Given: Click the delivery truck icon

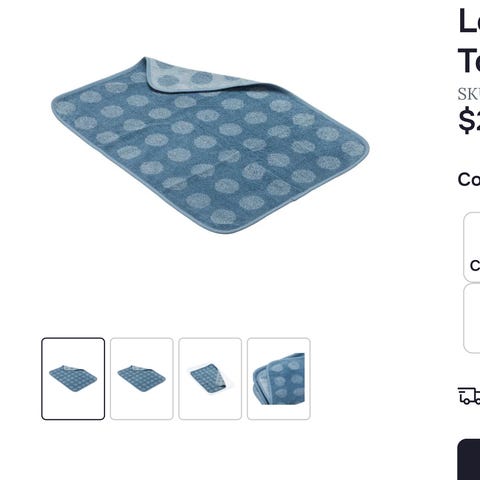Looking at the screenshot, I should pos(469,396).
